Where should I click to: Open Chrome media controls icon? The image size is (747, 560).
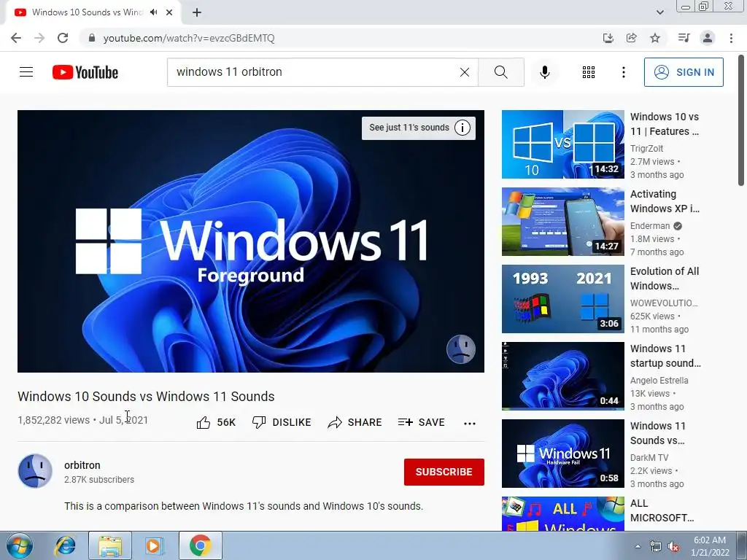[x=684, y=38]
